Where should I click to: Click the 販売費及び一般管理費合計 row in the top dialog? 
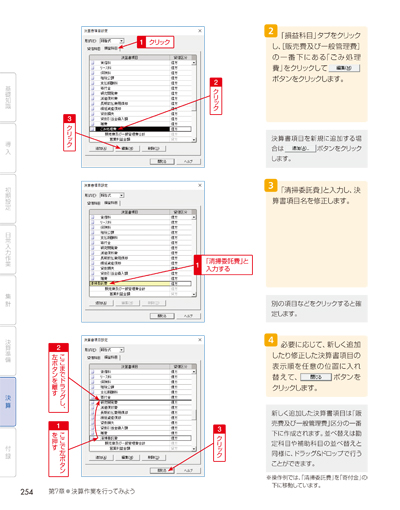click(x=140, y=134)
